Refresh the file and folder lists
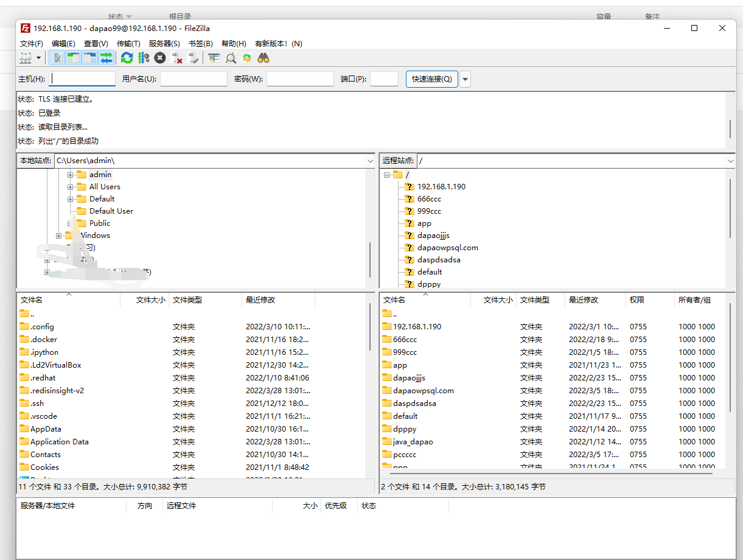 pos(127,58)
